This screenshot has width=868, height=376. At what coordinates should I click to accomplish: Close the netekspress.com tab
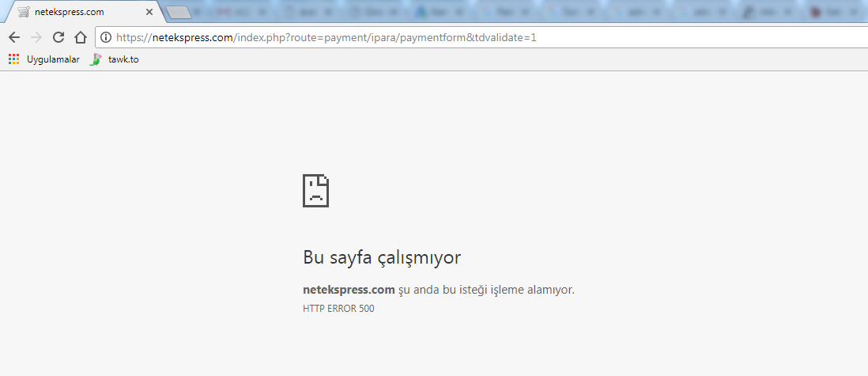pos(149,12)
